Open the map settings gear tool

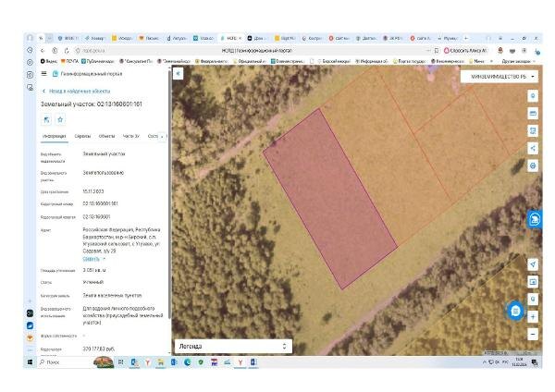(x=533, y=165)
